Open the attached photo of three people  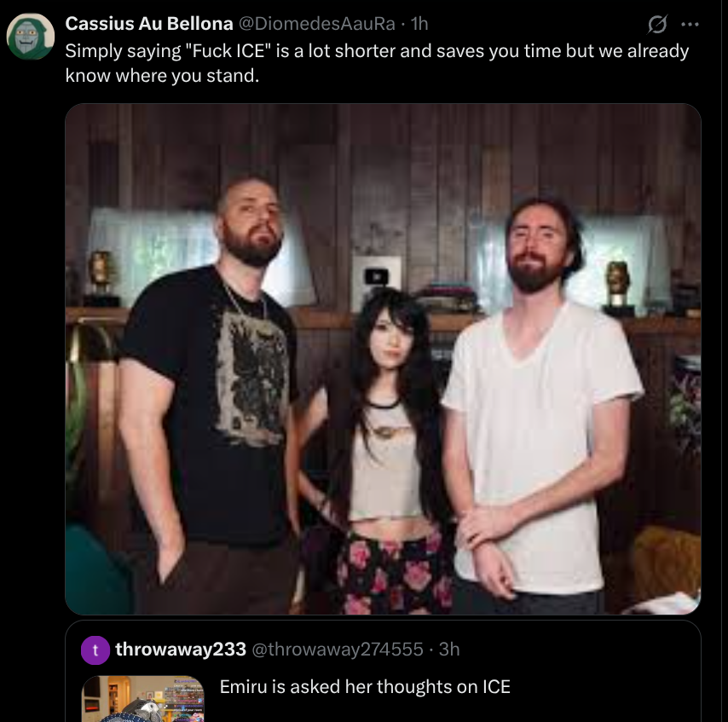383,359
